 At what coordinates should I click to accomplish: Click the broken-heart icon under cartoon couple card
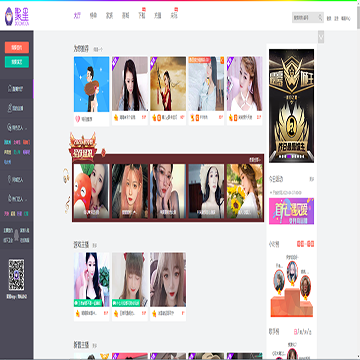[78, 118]
